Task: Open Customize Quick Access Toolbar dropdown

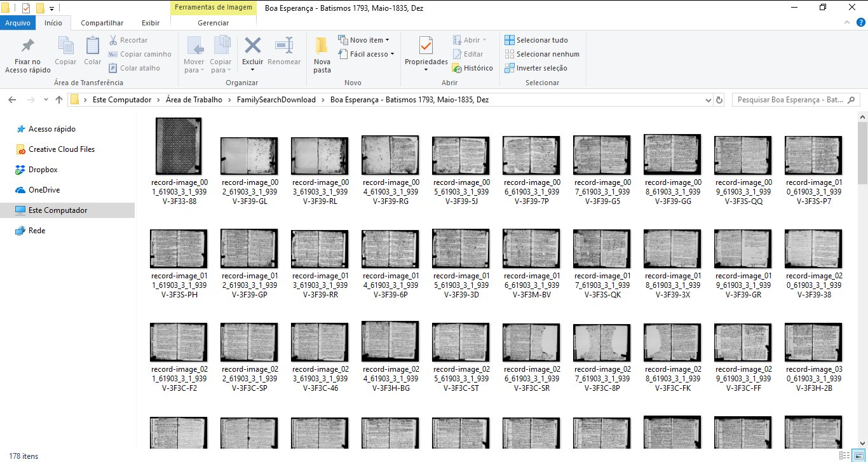Action: [x=51, y=8]
